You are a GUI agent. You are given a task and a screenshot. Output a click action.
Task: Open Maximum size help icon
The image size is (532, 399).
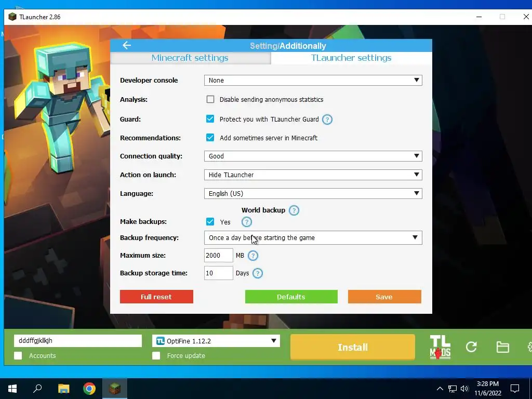253,256
